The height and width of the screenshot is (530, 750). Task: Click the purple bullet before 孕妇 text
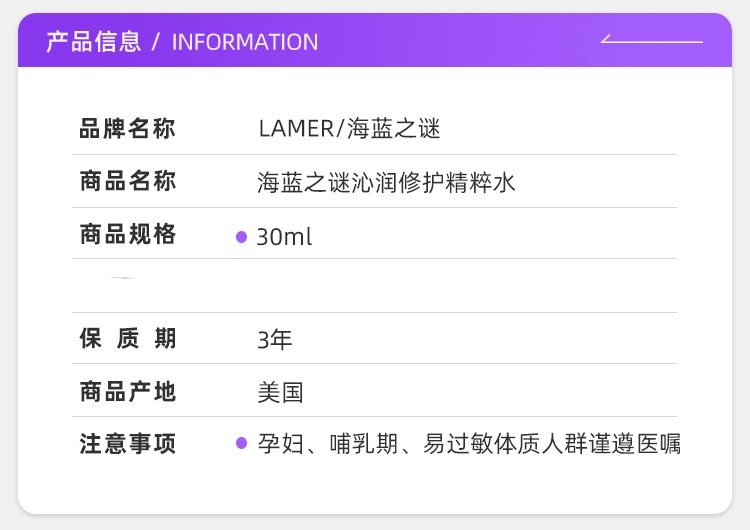pos(241,442)
